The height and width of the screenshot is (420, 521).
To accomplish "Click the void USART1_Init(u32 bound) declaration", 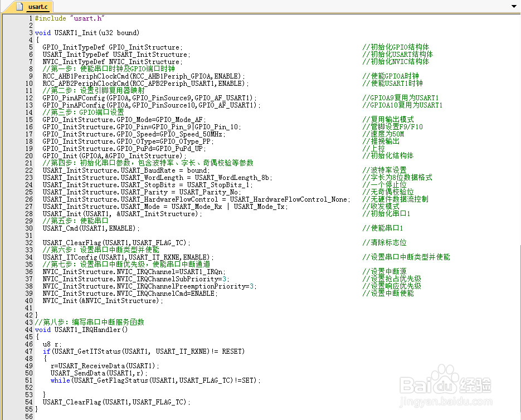I will click(x=87, y=32).
